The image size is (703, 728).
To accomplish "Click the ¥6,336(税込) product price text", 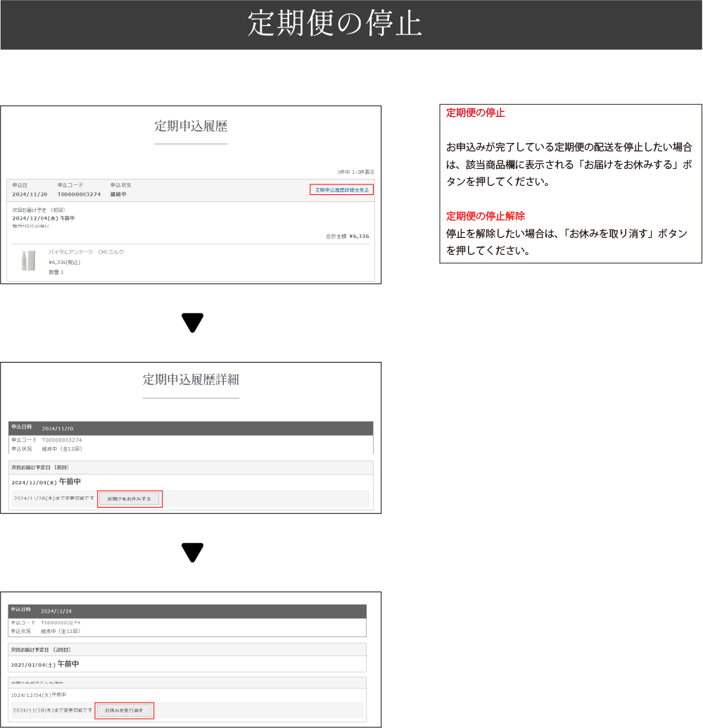I will [x=64, y=262].
